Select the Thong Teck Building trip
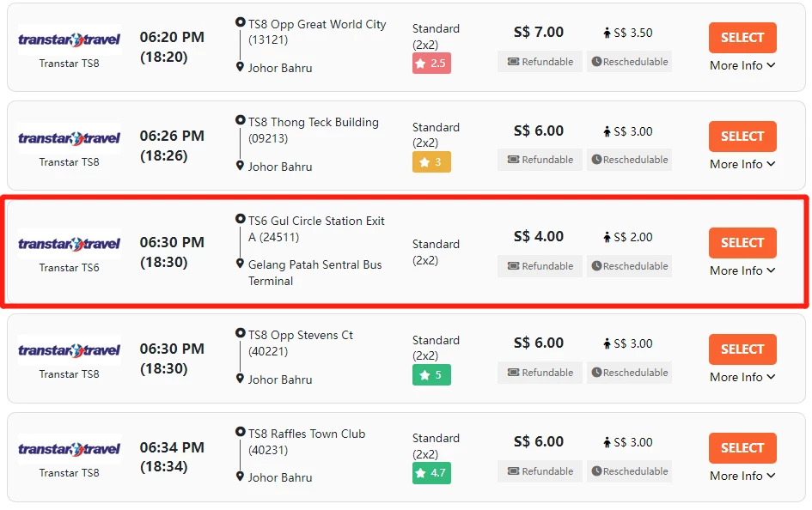Image resolution: width=812 pixels, height=510 pixels. coord(742,136)
